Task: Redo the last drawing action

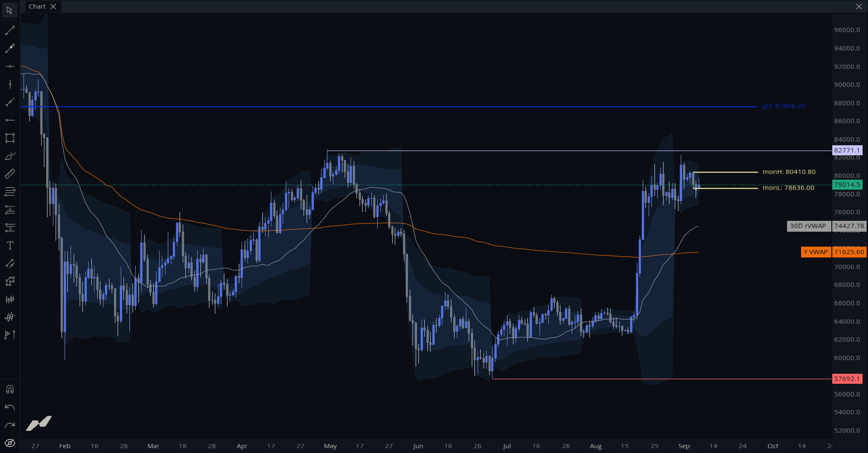Action: (9, 425)
